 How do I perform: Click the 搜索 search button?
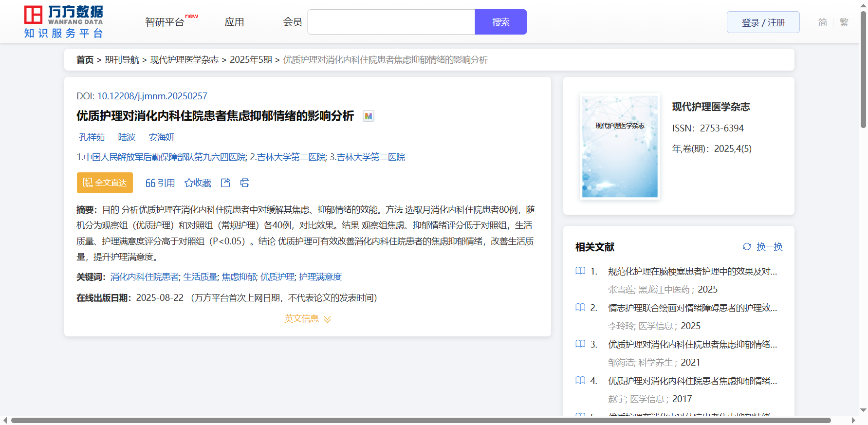point(500,22)
